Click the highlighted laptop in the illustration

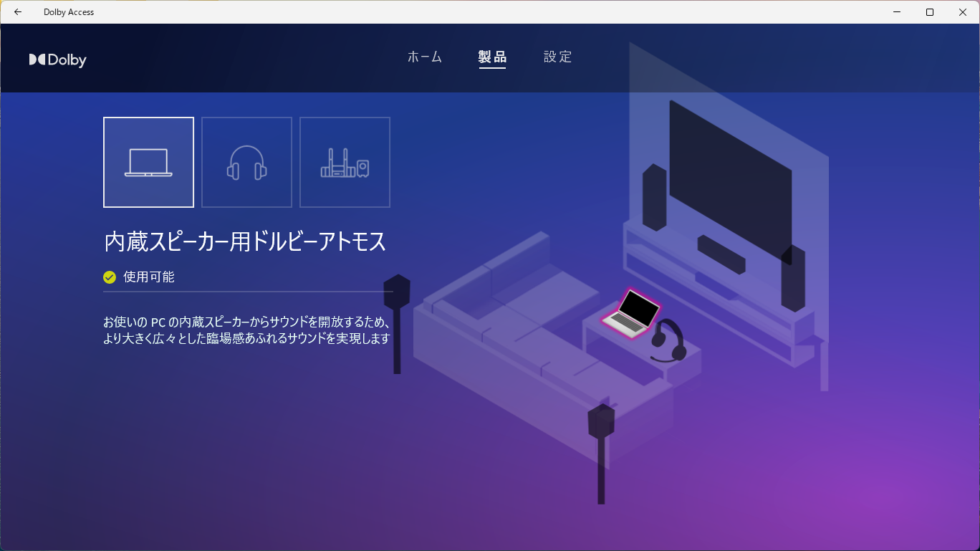[x=632, y=313]
